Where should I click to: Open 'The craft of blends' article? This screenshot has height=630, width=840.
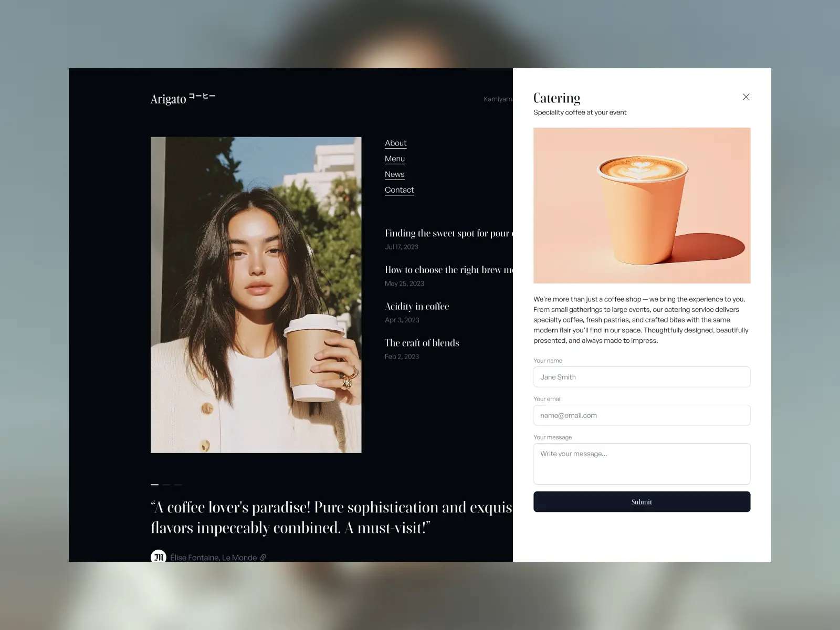[422, 343]
